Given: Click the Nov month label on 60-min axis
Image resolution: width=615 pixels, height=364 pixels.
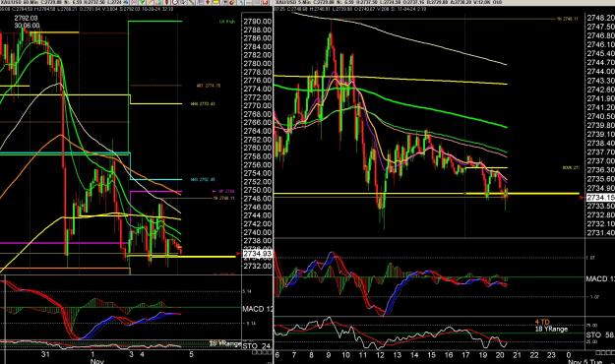Looking at the screenshot, I should [x=96, y=361].
